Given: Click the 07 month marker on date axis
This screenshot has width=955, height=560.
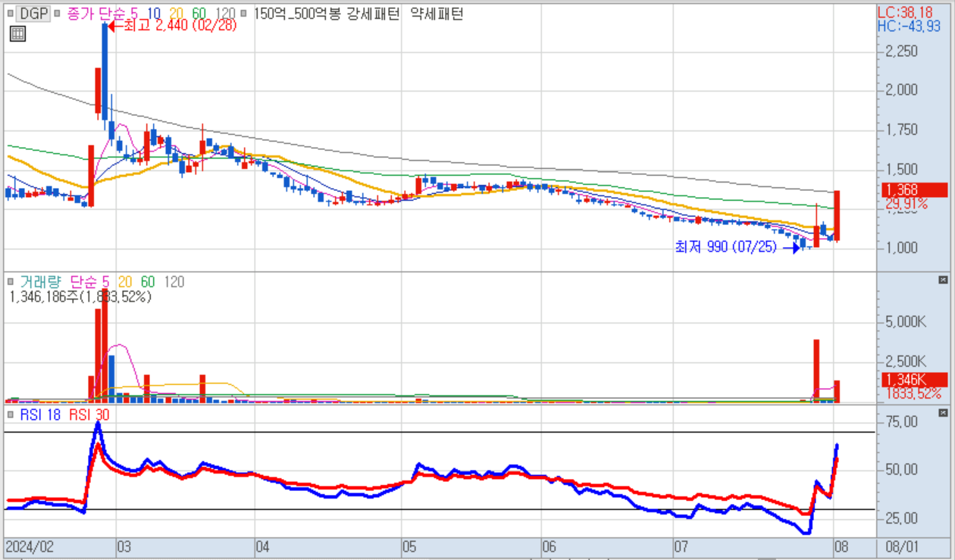Looking at the screenshot, I should [681, 546].
